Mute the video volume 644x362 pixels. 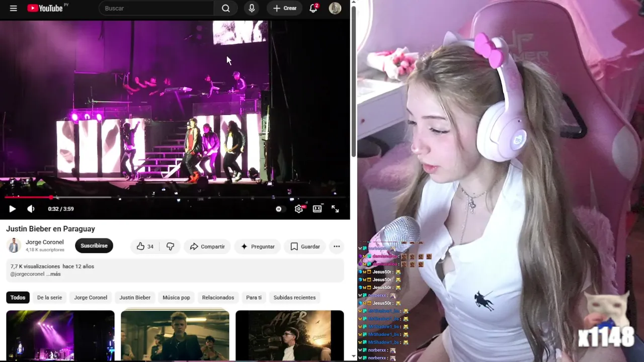pyautogui.click(x=31, y=209)
